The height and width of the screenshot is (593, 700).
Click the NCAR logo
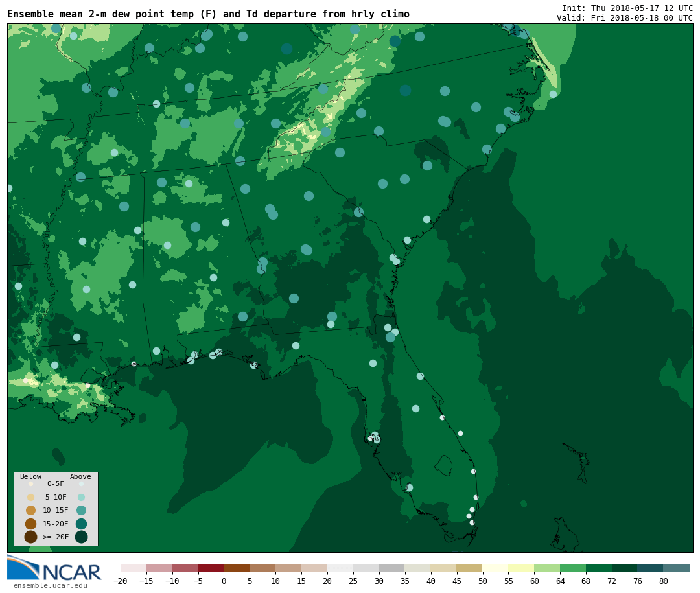54,568
